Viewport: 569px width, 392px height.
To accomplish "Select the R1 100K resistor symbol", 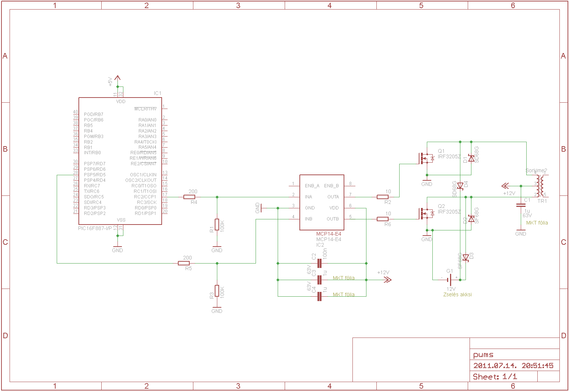I will (x=217, y=225).
